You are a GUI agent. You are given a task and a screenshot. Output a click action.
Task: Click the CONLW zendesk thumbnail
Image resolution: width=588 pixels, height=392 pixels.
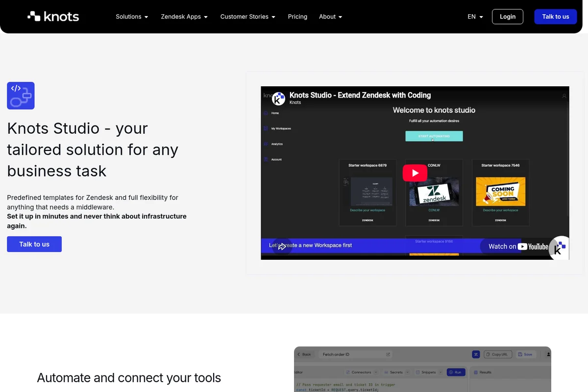click(x=434, y=191)
